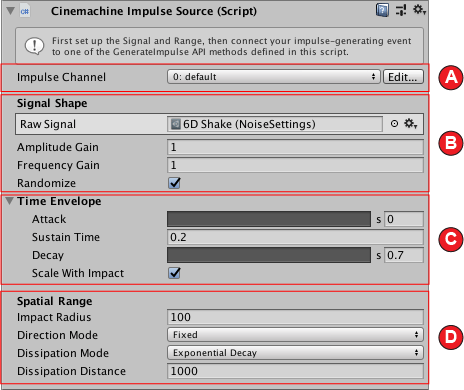Viewport: 464px width, 390px height.
Task: Click the Decay seconds value field
Action: coord(404,255)
